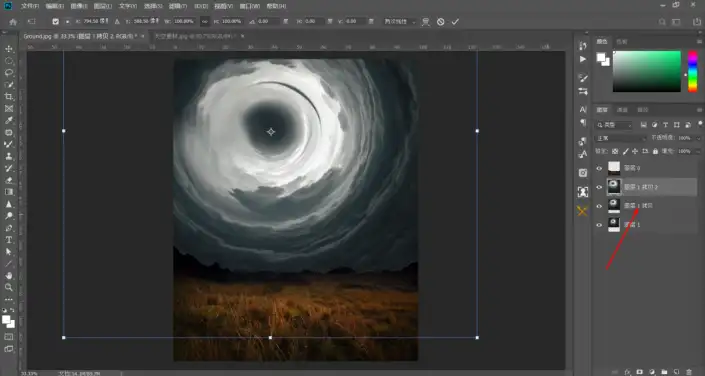Open the Actions panel play icon

point(583,59)
